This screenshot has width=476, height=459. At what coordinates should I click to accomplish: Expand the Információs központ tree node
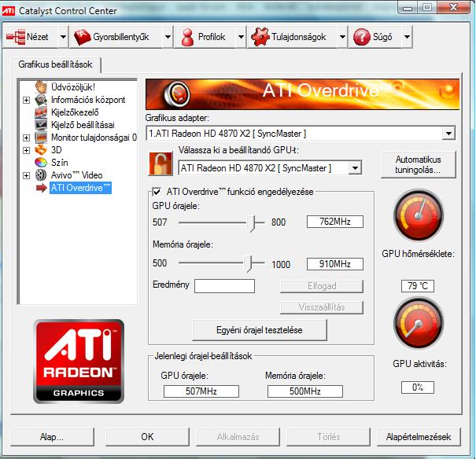(x=27, y=100)
